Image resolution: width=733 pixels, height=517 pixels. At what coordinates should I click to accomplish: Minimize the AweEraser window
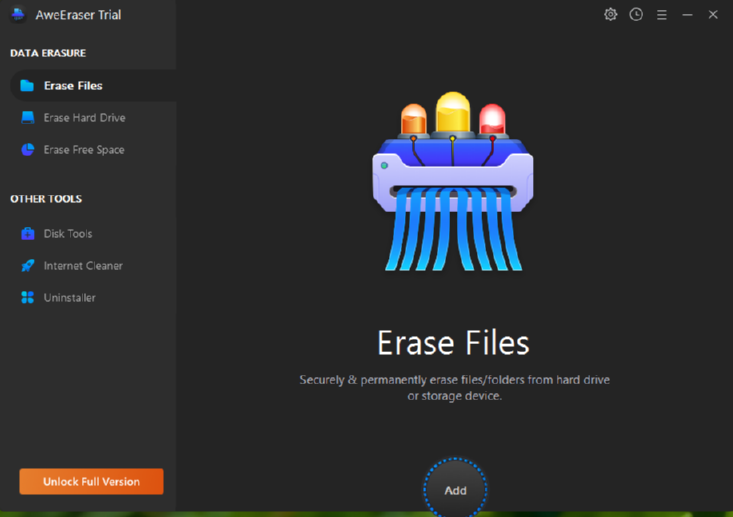pos(687,15)
